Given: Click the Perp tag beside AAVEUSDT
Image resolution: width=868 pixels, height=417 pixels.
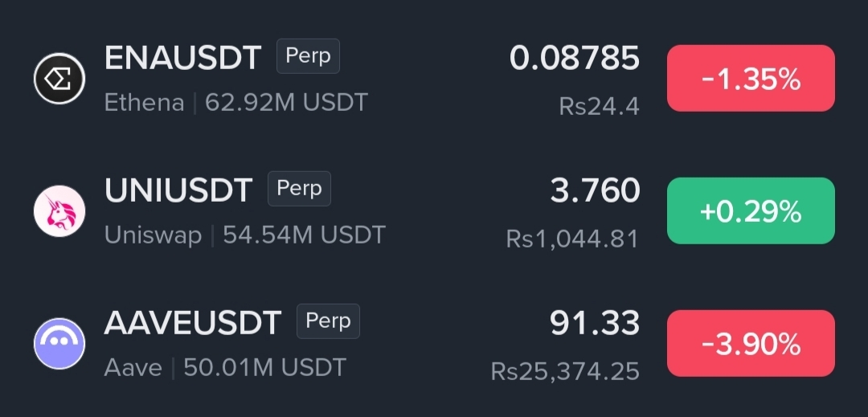Looking at the screenshot, I should point(328,321).
